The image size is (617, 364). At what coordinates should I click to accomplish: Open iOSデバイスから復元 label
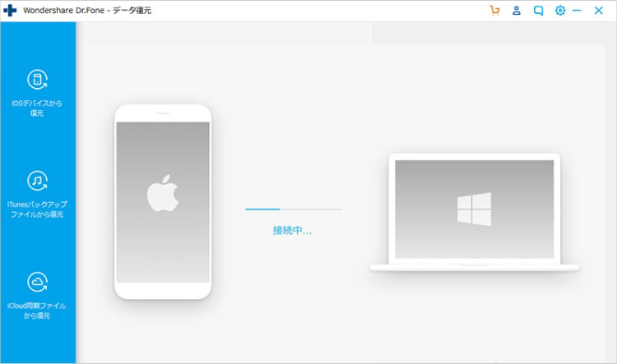(x=37, y=108)
